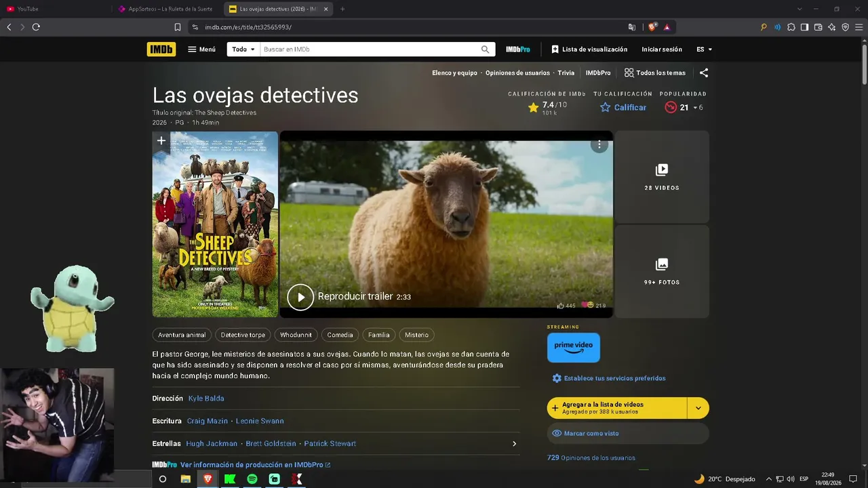This screenshot has width=868, height=488.
Task: Click the search magnifier icon
Action: click(486, 49)
